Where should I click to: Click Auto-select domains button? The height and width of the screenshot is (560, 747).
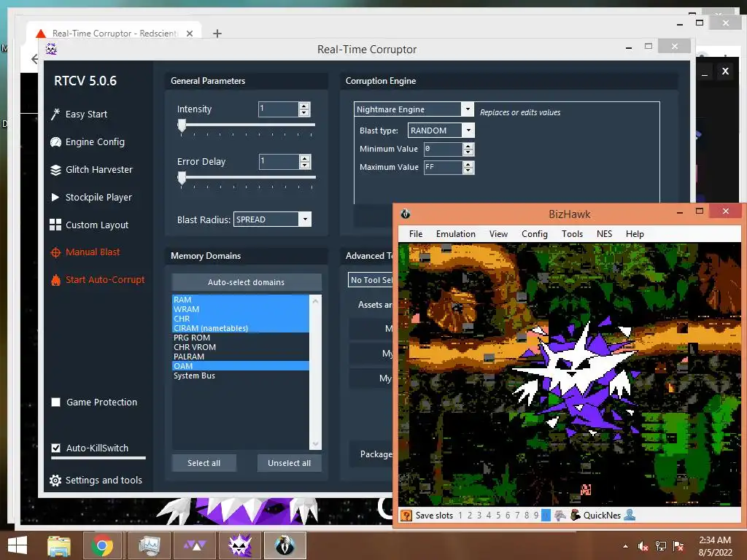(x=247, y=282)
